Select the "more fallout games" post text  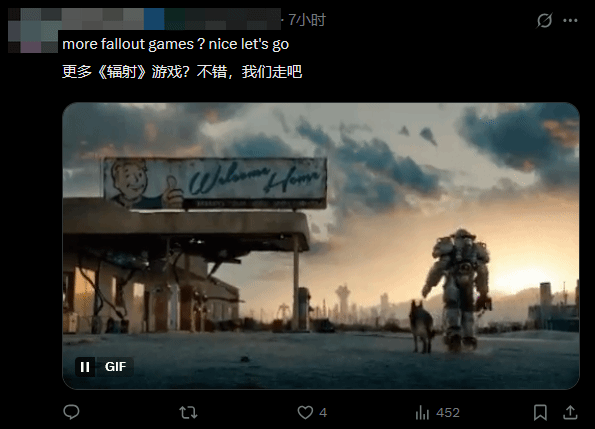[x=176, y=44]
